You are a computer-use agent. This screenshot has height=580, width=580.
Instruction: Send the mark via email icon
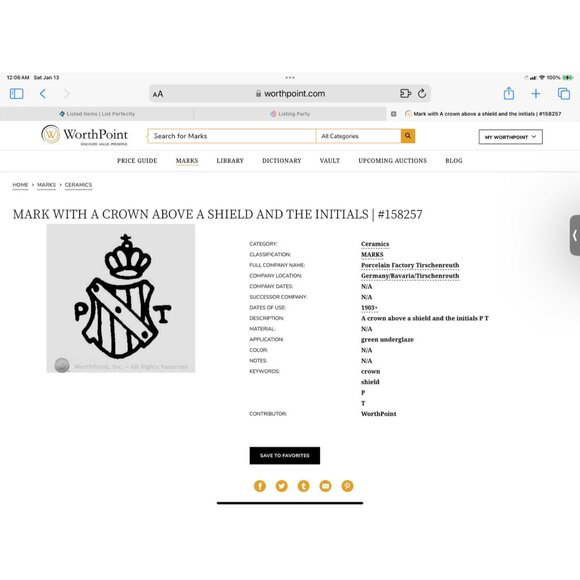pyautogui.click(x=326, y=486)
